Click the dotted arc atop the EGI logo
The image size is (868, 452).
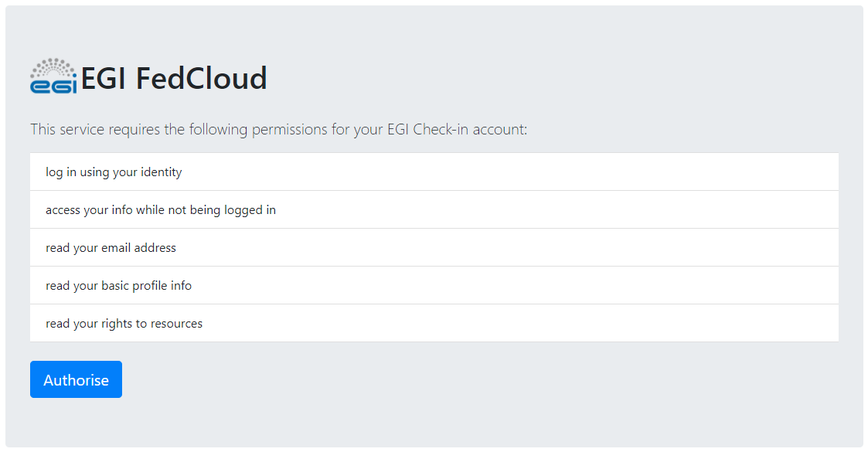53,65
